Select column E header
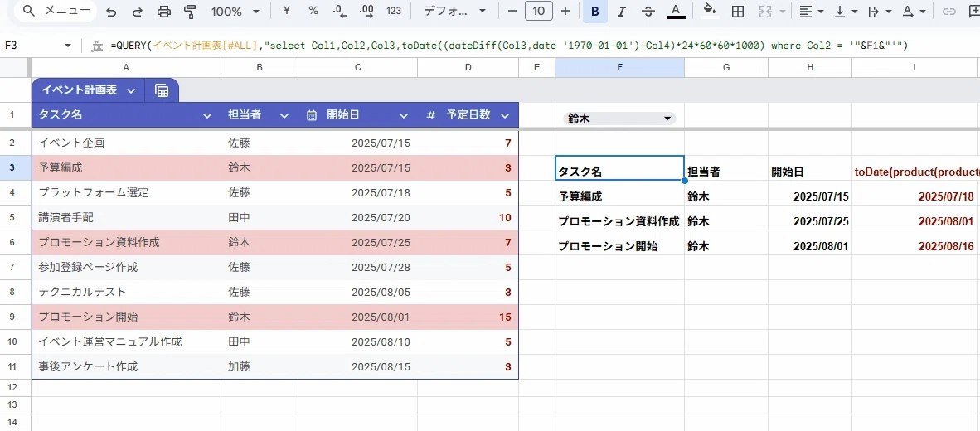Screen dimensions: 980x431 tap(536, 67)
